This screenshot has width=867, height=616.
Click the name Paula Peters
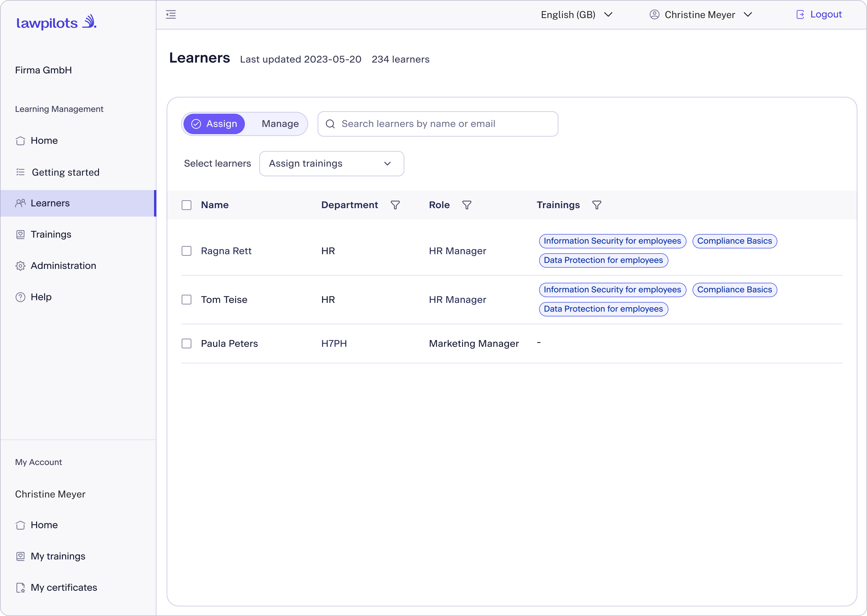(229, 344)
